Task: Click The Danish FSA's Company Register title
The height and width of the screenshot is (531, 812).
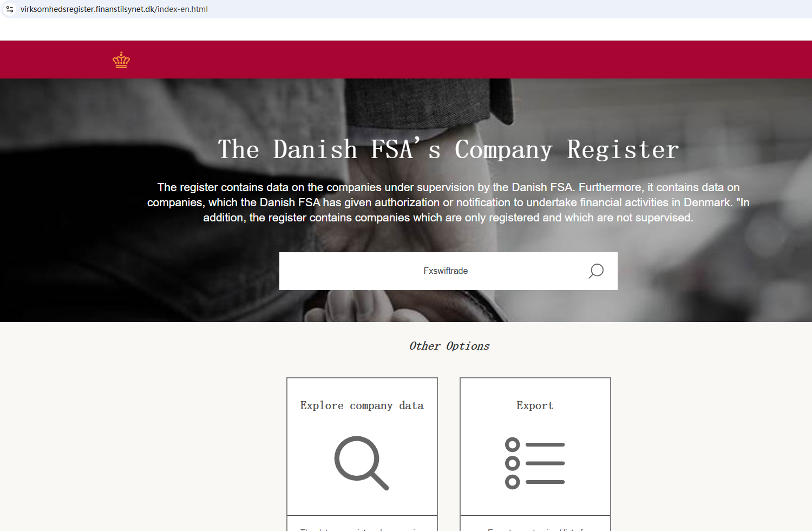Action: coord(448,149)
